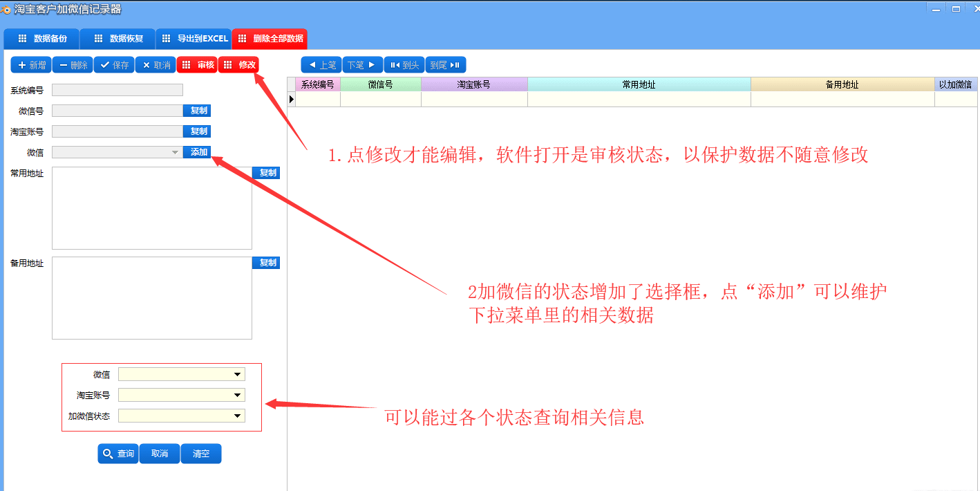This screenshot has width=980, height=491.
Task: Go to previous record with 上笔
Action: 321,65
